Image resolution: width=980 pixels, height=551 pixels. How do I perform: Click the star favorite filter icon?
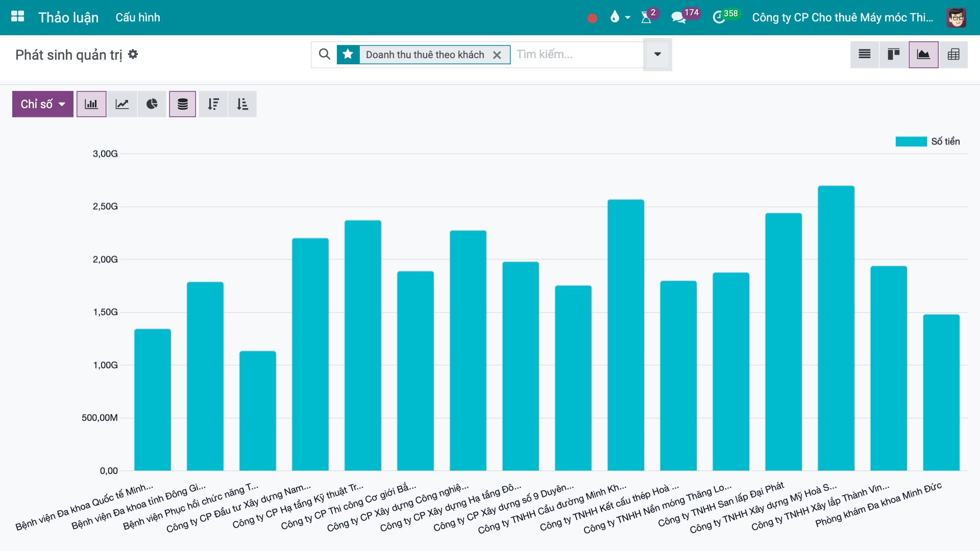348,54
